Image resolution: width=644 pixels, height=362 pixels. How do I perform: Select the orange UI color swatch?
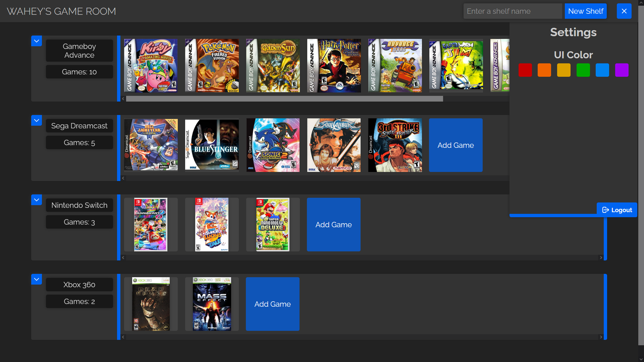[544, 70]
